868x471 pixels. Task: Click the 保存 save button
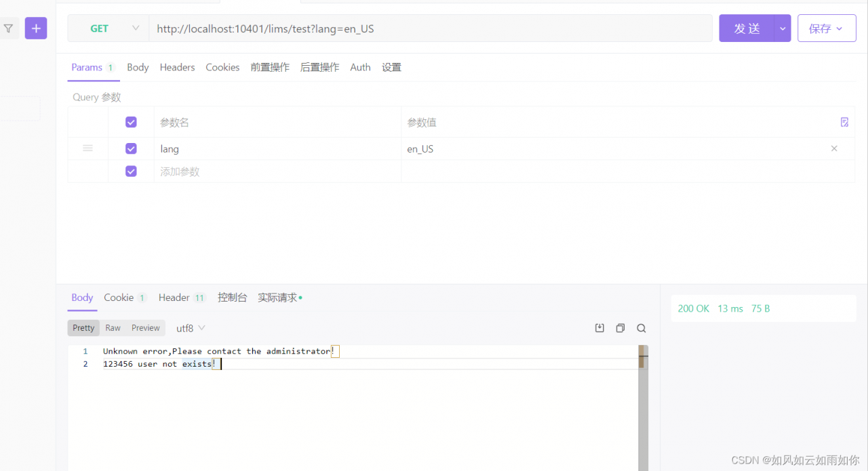pos(827,28)
